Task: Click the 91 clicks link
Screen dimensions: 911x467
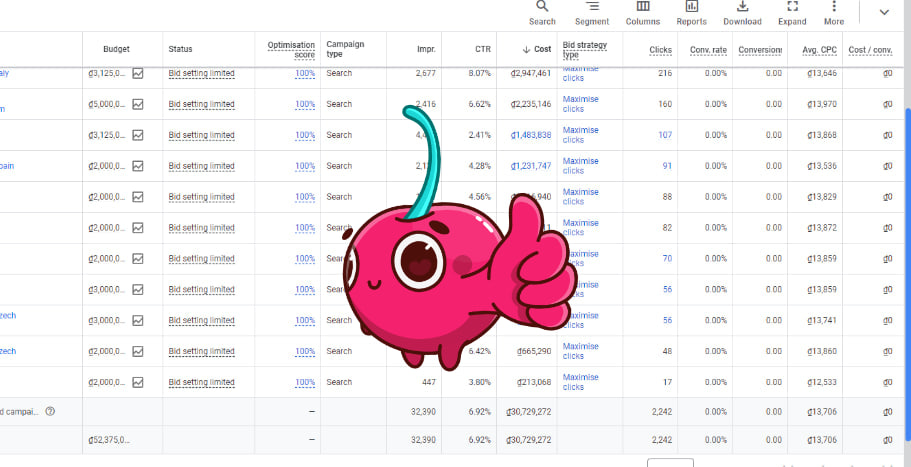Action: pos(667,166)
